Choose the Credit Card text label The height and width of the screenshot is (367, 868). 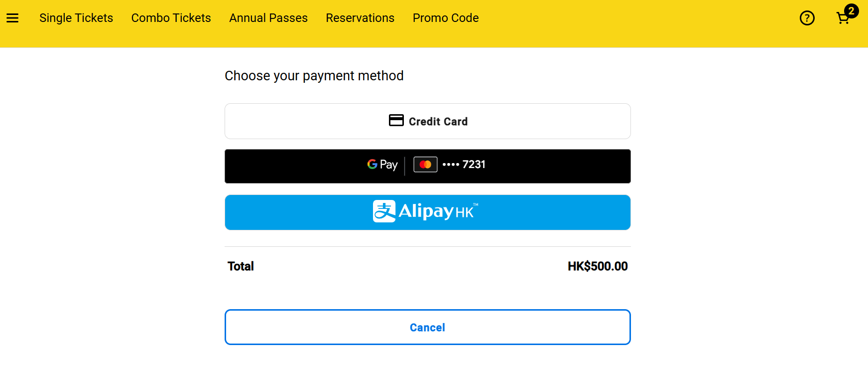438,122
